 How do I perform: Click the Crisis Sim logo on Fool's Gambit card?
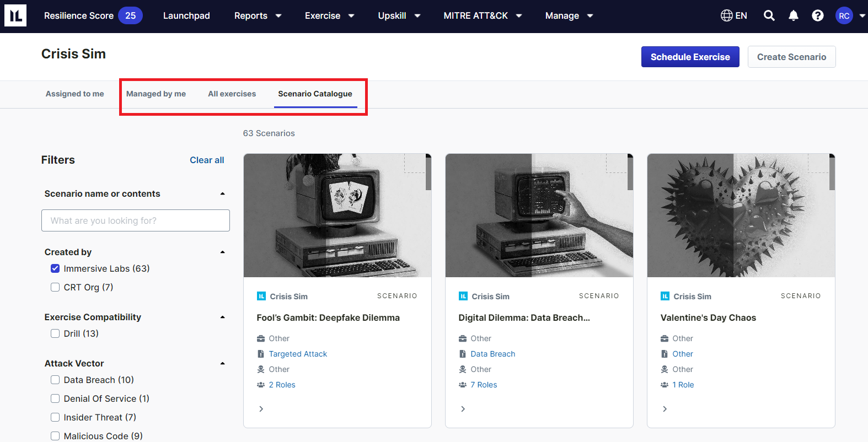click(261, 296)
